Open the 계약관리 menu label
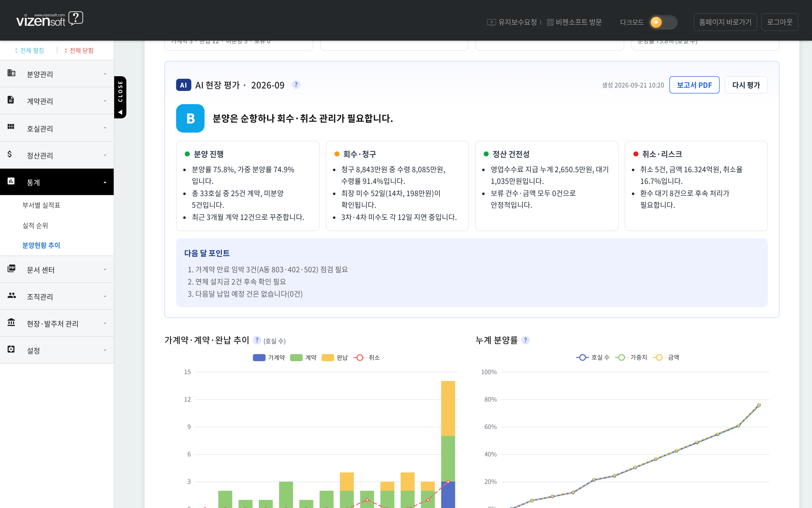 [x=40, y=101]
